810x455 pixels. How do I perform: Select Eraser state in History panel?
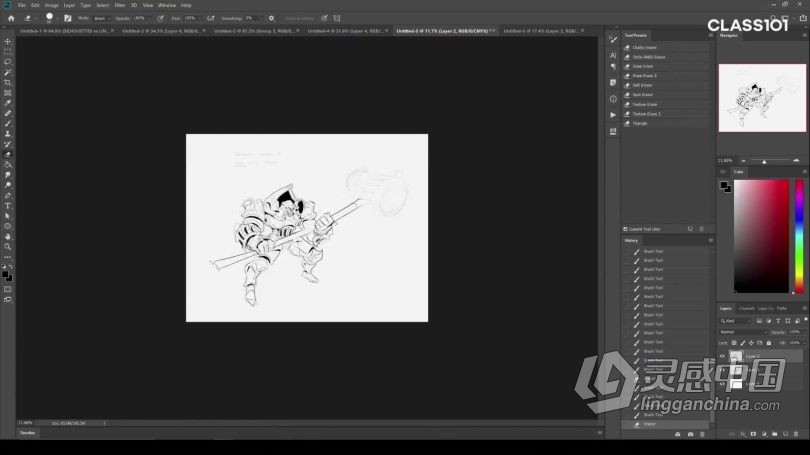[665, 425]
